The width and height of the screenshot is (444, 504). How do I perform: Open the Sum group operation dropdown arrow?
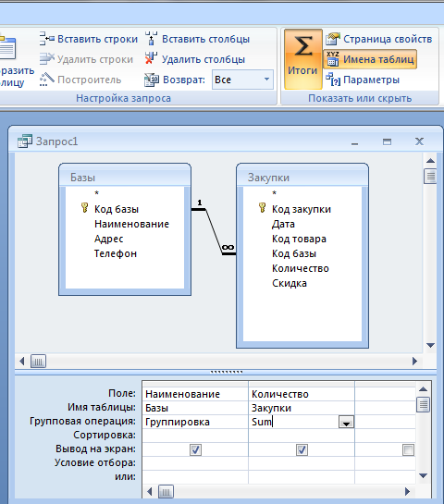(x=346, y=422)
